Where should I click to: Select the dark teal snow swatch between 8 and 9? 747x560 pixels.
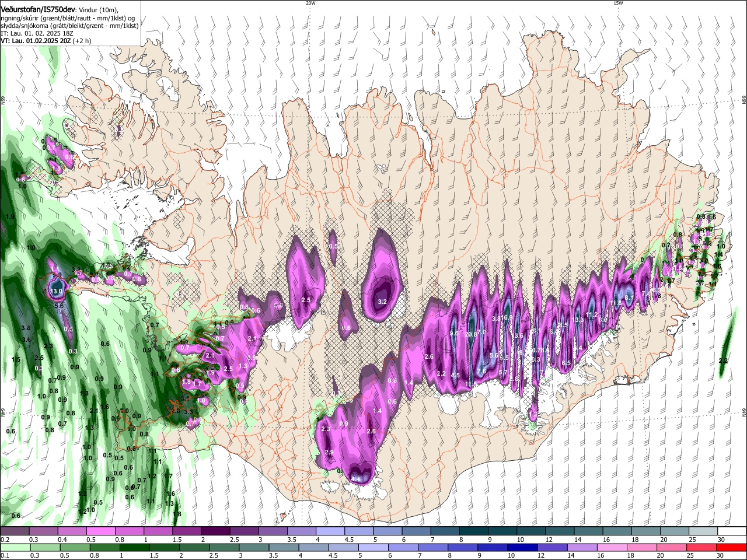[473, 531]
